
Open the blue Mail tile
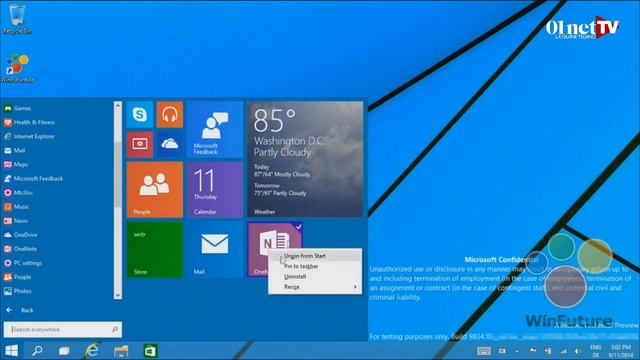(x=215, y=250)
